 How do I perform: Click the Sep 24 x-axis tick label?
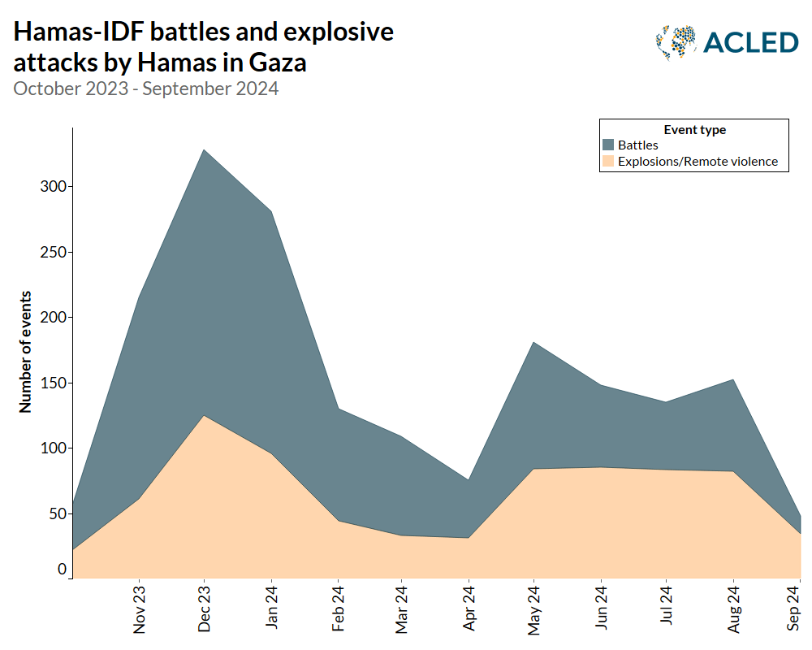coord(799,610)
